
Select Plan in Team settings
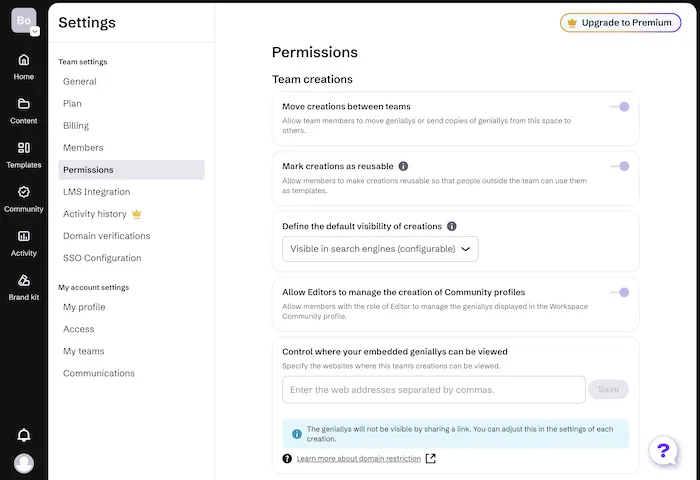tap(72, 104)
